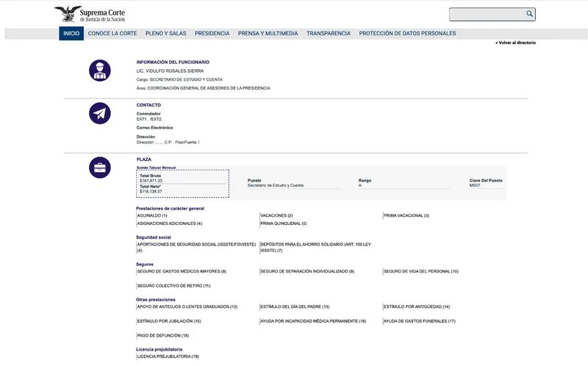This screenshot has height=366, width=588.
Task: Click the paper plane contact icon
Action: point(100,113)
